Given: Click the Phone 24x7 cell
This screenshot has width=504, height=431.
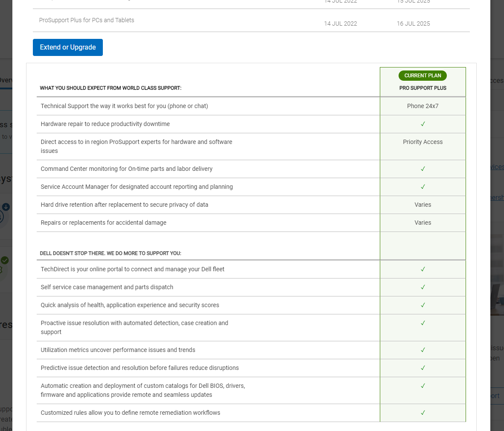Looking at the screenshot, I should pos(423,106).
